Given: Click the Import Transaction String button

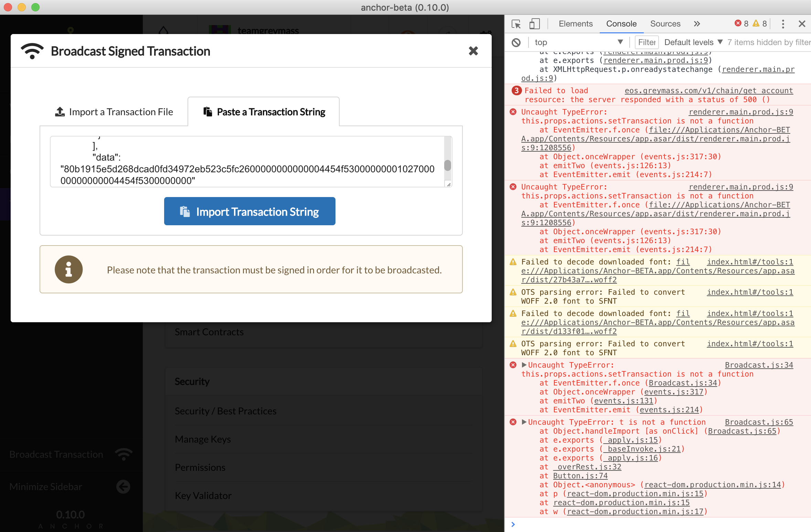Looking at the screenshot, I should (250, 211).
